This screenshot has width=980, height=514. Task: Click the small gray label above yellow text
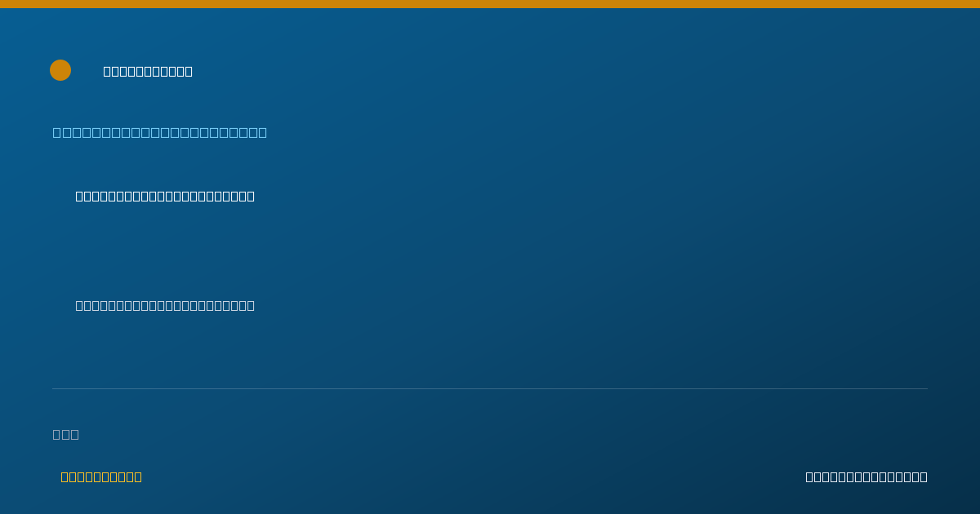[x=66, y=434]
